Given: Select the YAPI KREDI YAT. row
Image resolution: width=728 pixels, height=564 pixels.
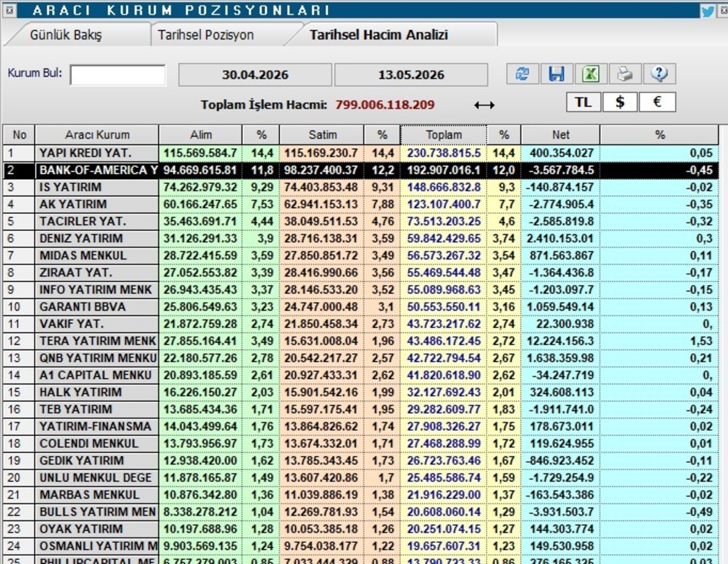Looking at the screenshot, I should coord(361,153).
